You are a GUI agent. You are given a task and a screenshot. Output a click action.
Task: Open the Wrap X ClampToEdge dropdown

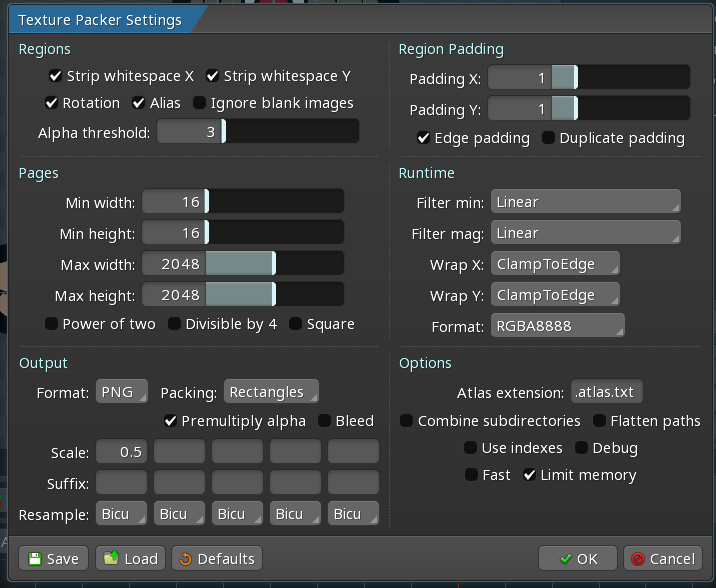(x=555, y=264)
